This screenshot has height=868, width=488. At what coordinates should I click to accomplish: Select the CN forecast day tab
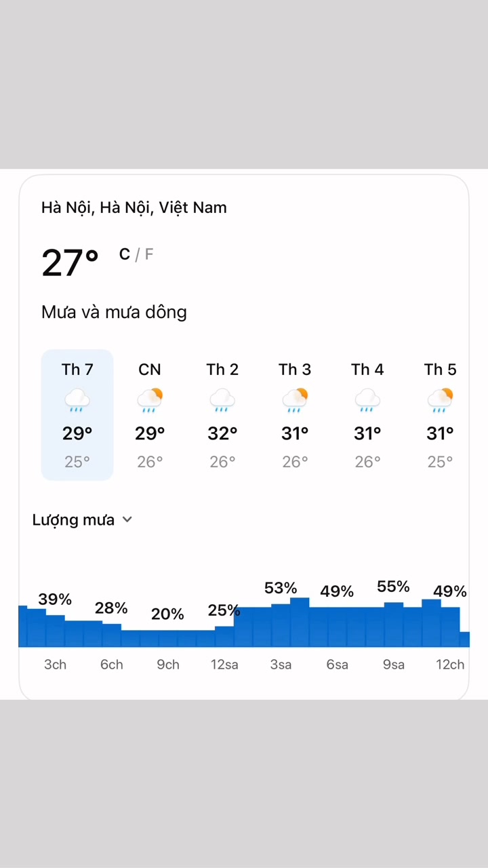coord(150,415)
